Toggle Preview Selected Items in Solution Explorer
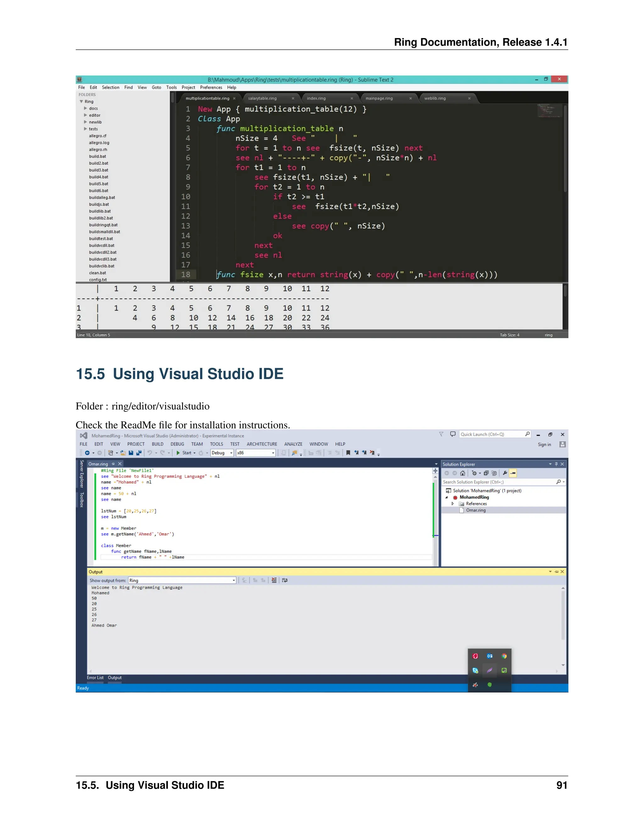 (x=513, y=473)
